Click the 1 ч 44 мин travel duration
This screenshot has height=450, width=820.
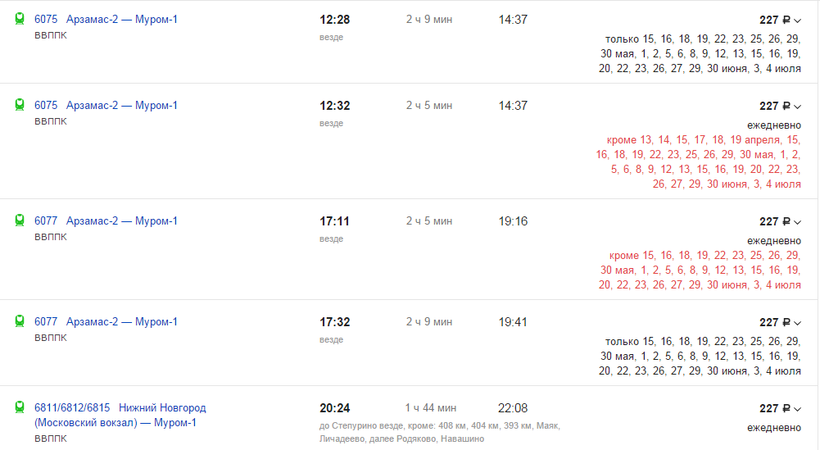(430, 408)
